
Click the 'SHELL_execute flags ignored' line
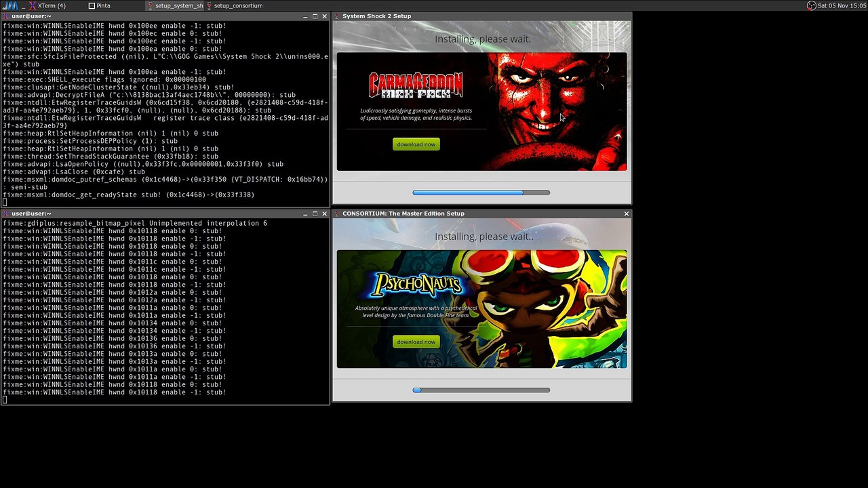tap(104, 79)
